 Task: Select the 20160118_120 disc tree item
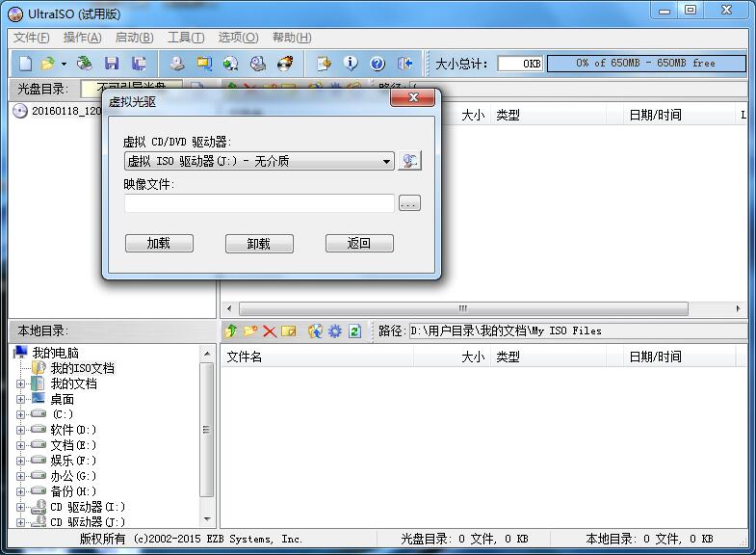66,111
